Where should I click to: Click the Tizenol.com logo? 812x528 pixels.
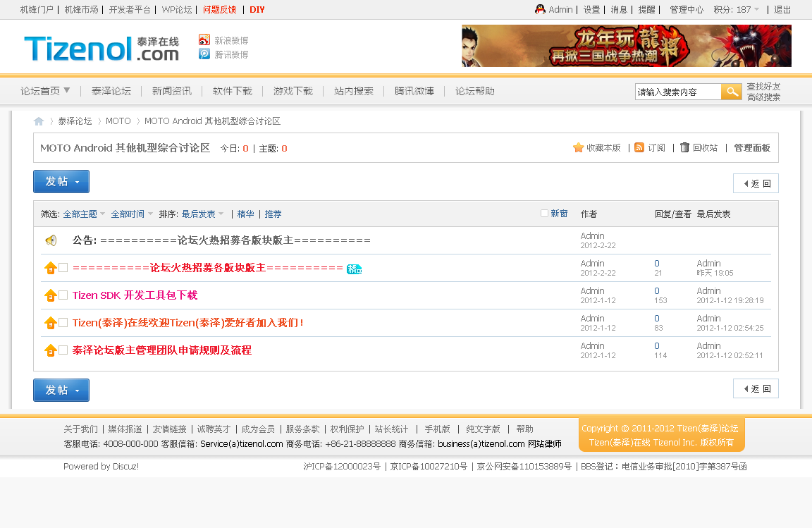[101, 49]
